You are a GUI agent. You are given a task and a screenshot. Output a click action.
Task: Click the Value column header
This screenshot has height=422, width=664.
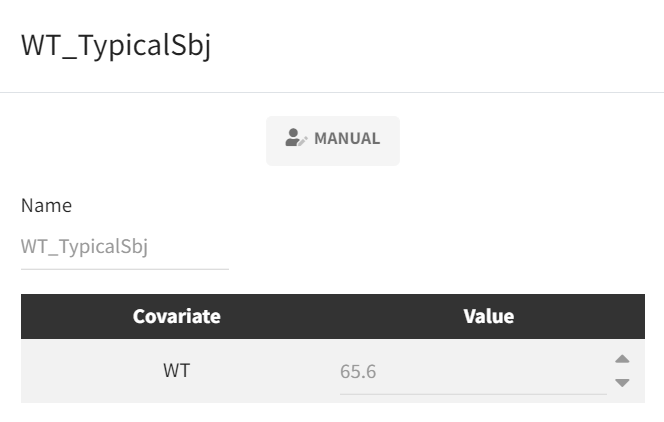[489, 316]
